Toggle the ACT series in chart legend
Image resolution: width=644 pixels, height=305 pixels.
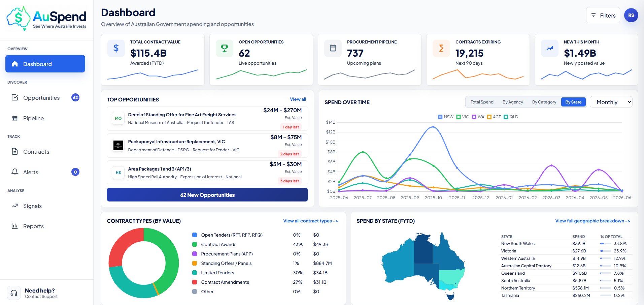[x=494, y=117]
